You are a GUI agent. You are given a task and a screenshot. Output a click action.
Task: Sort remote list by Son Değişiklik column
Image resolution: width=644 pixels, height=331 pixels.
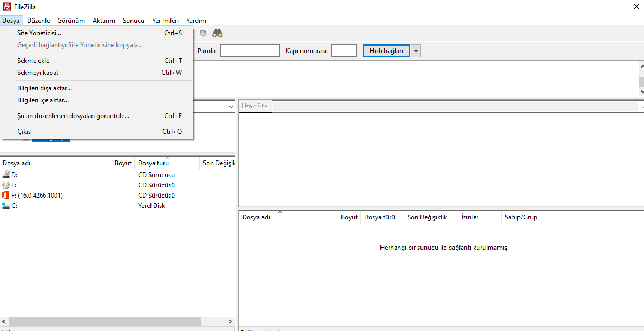click(431, 217)
